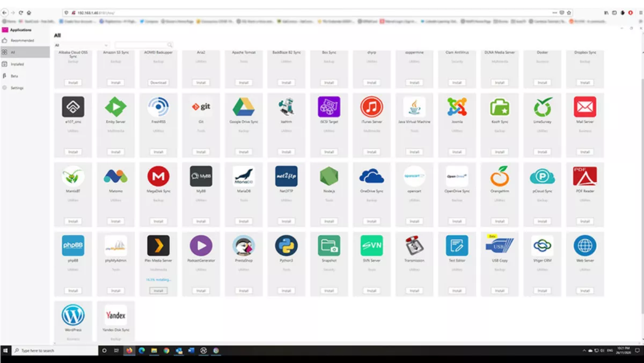
Task: Install Mail Server via its button
Action: click(x=585, y=152)
